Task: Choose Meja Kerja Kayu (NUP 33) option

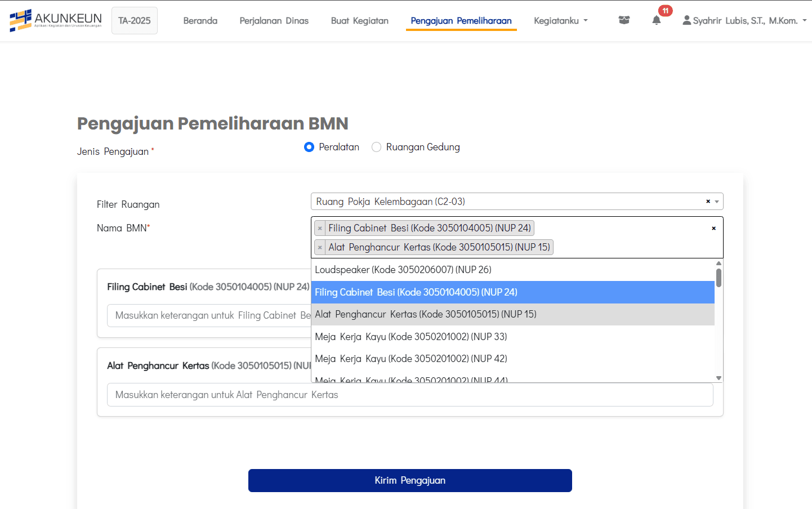Action: (513, 337)
